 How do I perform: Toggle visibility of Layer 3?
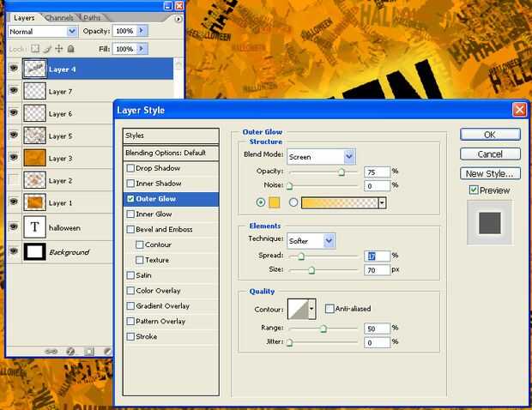(x=14, y=157)
